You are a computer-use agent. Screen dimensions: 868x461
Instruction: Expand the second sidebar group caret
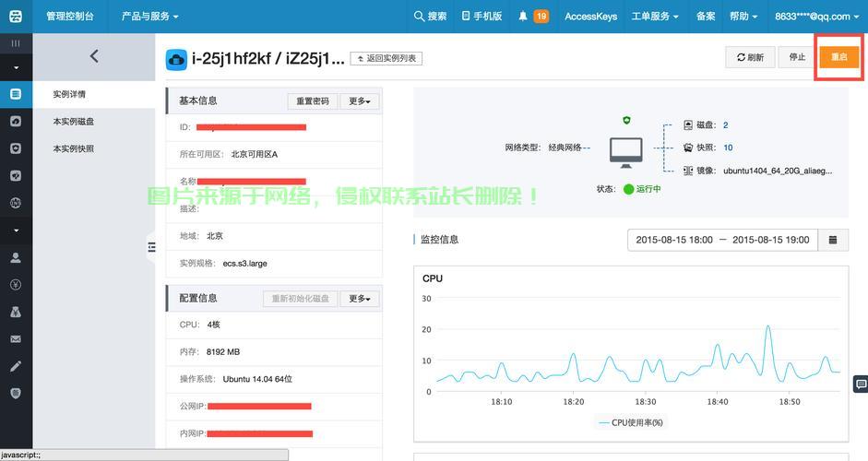coord(16,230)
